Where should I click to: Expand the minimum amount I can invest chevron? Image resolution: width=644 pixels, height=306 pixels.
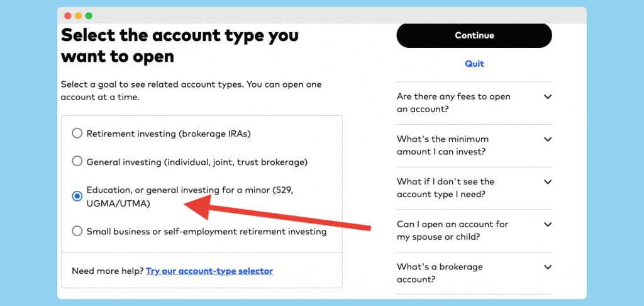tap(547, 139)
